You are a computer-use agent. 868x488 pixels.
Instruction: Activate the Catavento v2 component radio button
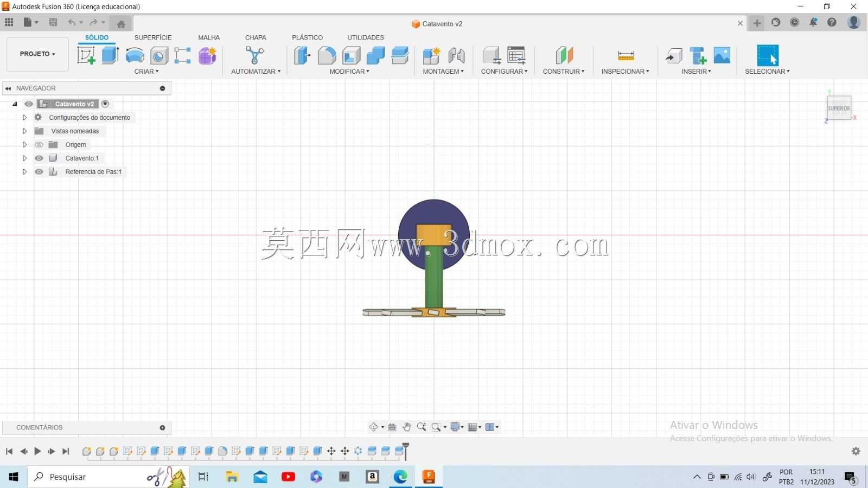pyautogui.click(x=105, y=104)
